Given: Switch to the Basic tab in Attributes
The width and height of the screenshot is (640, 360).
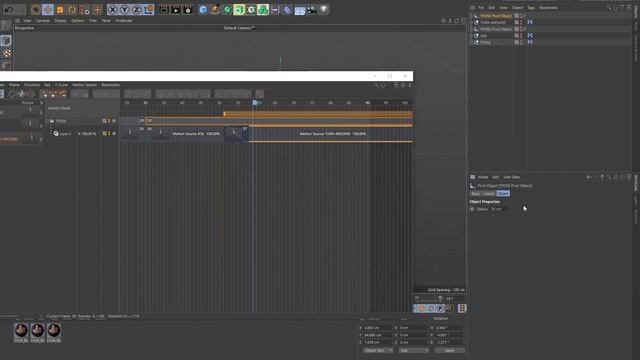Looking at the screenshot, I should coord(476,193).
